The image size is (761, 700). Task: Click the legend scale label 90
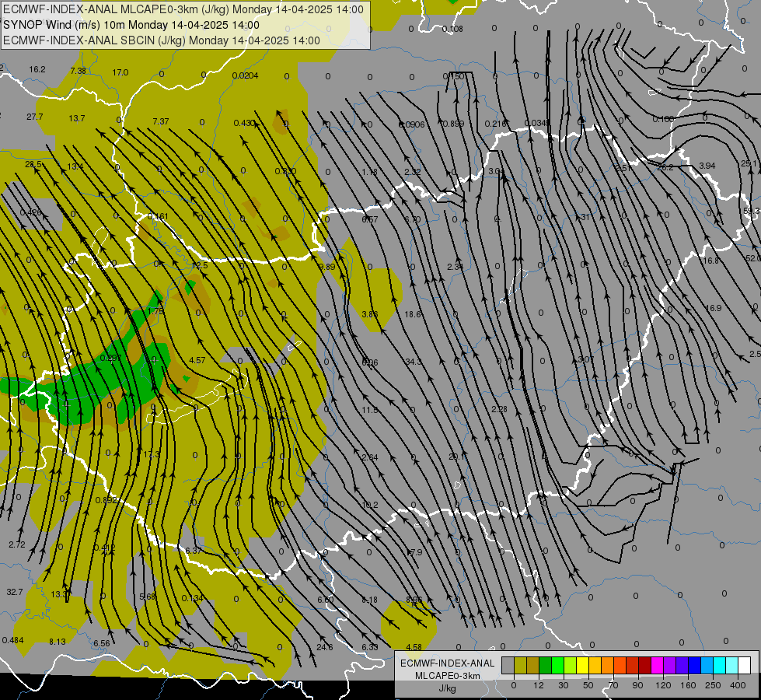click(637, 685)
